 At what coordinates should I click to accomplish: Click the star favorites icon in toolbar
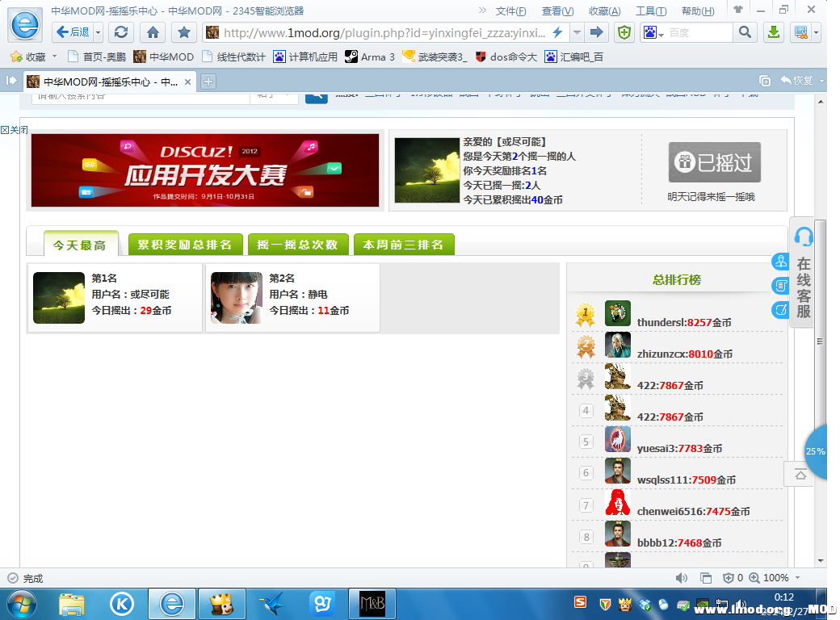pos(184,32)
